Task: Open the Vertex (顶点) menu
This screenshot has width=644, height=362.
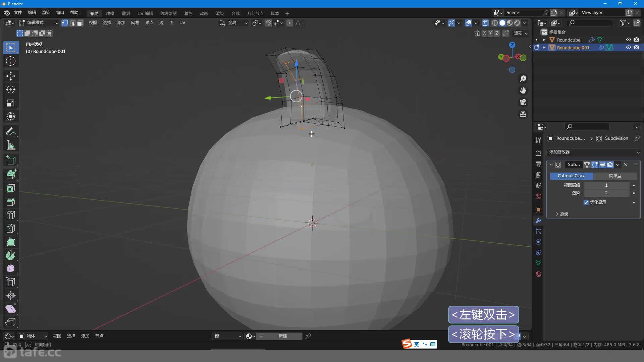Action: pyautogui.click(x=149, y=23)
